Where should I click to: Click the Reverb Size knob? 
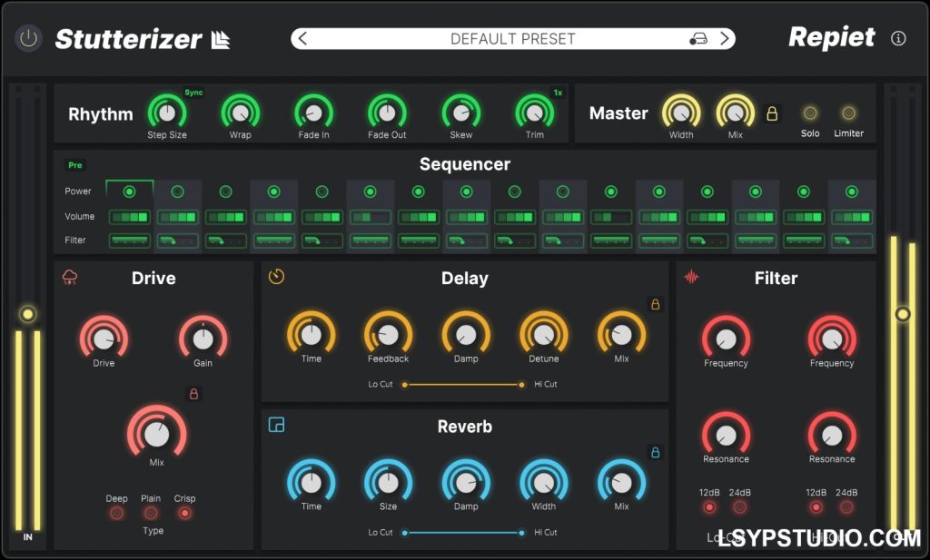(x=389, y=482)
